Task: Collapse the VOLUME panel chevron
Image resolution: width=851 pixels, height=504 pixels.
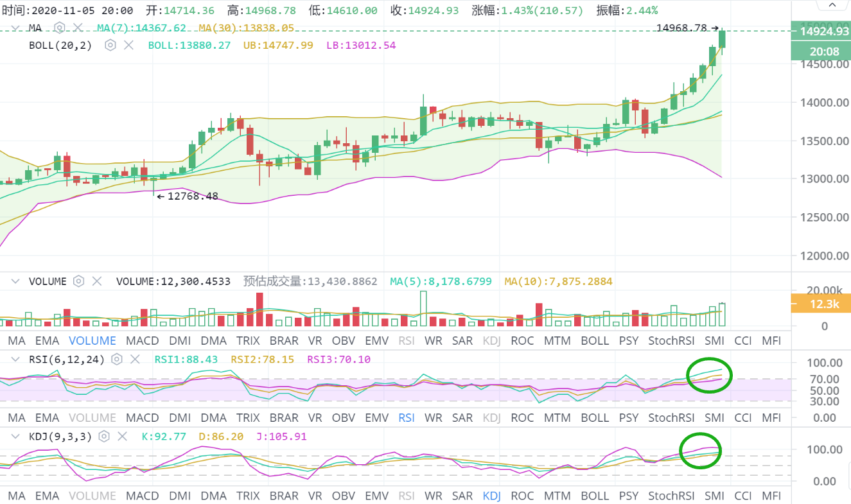Action: pyautogui.click(x=16, y=281)
